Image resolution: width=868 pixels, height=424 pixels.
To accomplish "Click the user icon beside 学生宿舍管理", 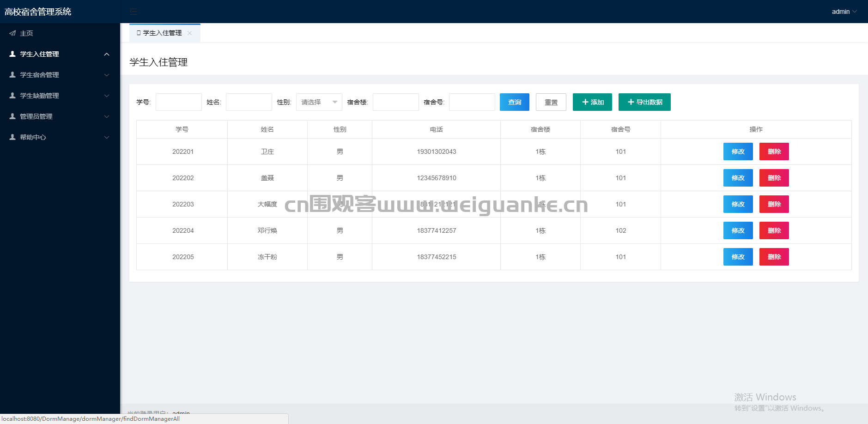I will pyautogui.click(x=12, y=75).
